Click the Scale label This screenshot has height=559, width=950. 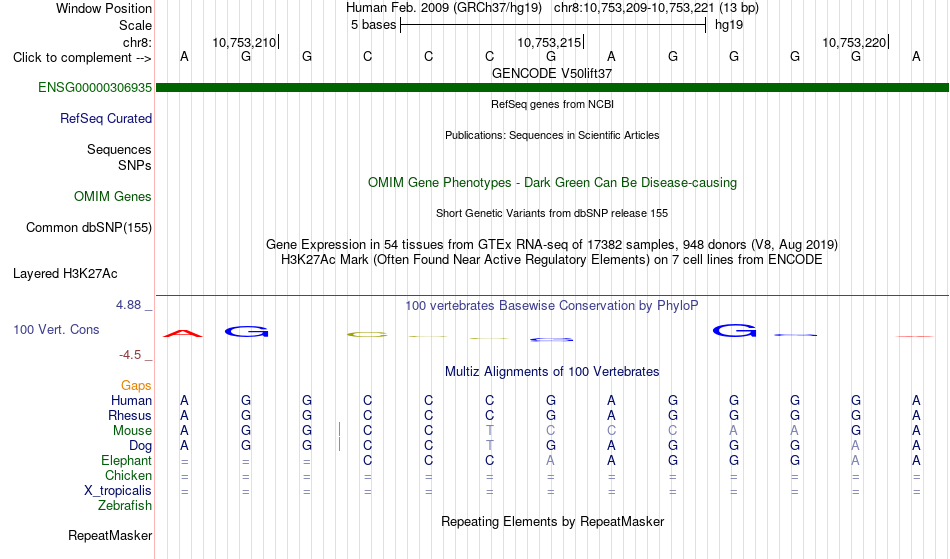click(x=136, y=25)
